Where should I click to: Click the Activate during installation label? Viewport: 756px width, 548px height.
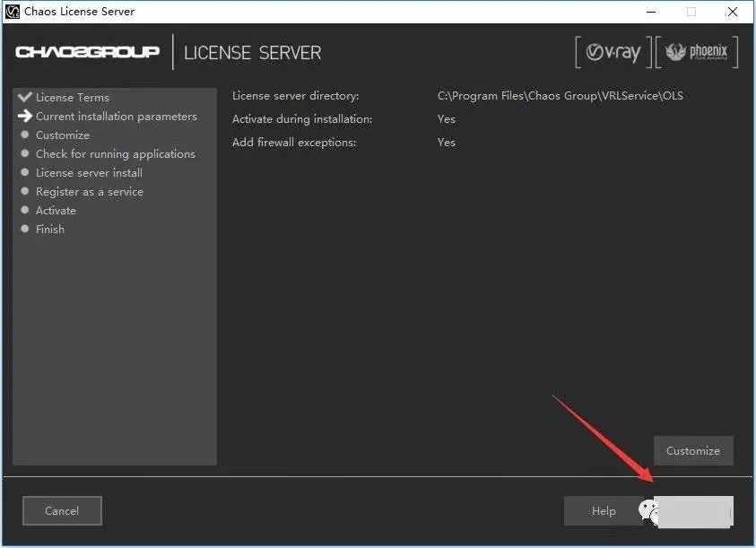click(x=302, y=118)
